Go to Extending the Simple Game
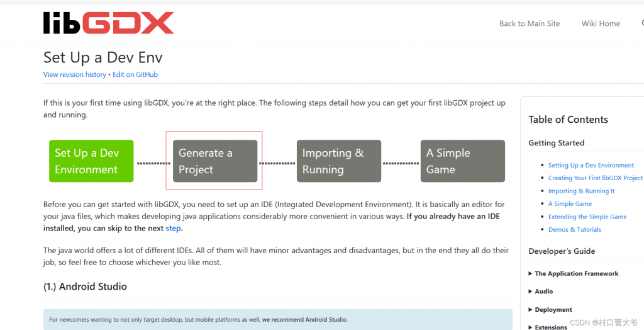Image resolution: width=644 pixels, height=330 pixels. point(587,217)
